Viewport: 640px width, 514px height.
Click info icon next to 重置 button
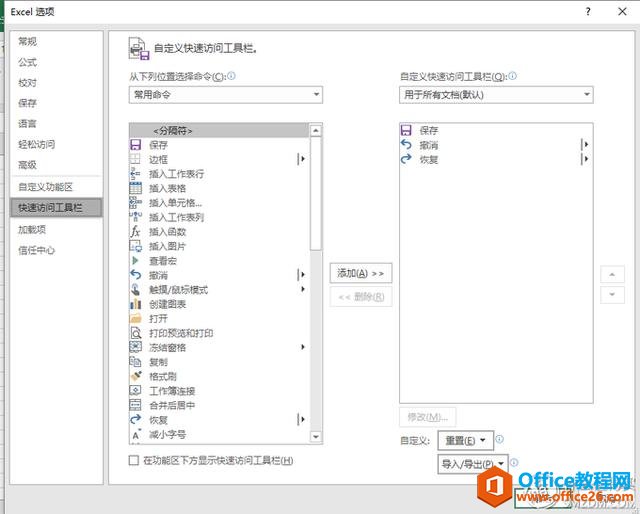click(500, 439)
